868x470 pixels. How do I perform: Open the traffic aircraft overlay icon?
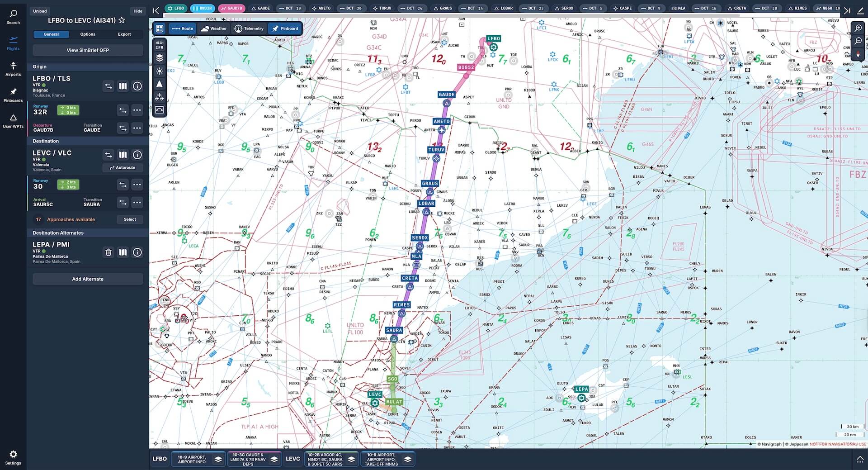[x=160, y=97]
